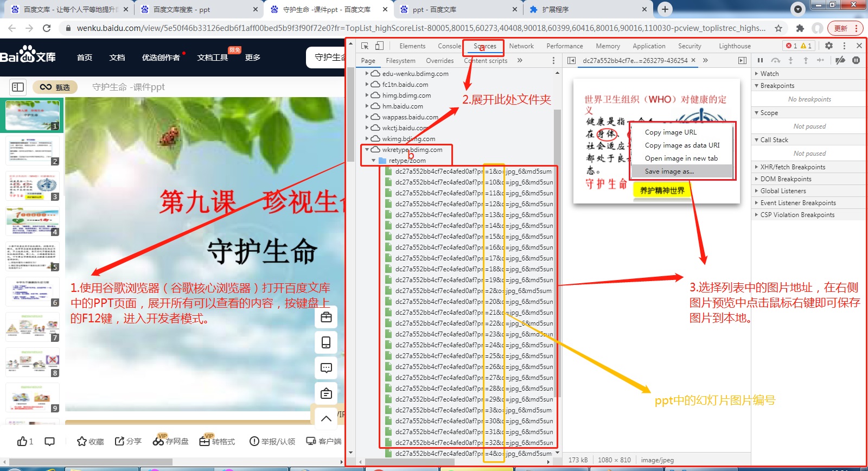Click the pause script execution button
Viewport: 868px width, 471px height.
click(760, 60)
